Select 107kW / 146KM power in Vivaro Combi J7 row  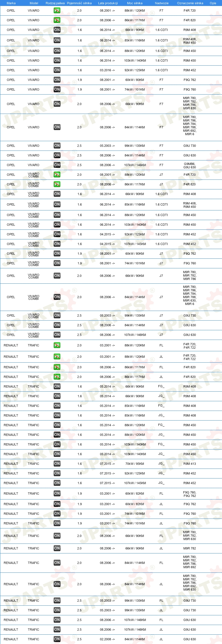coord(135,335)
